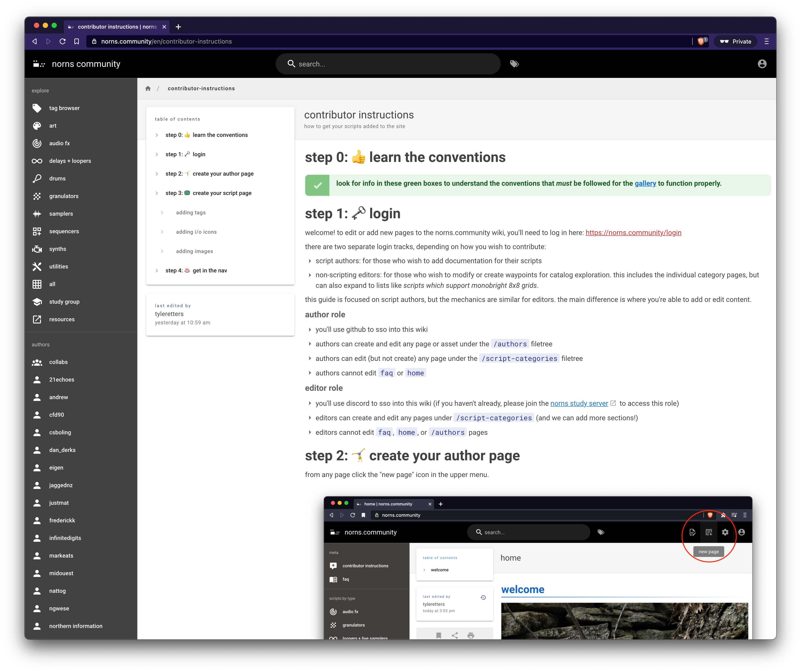Click the home breadcrumb icon
The image size is (801, 672).
click(x=148, y=88)
